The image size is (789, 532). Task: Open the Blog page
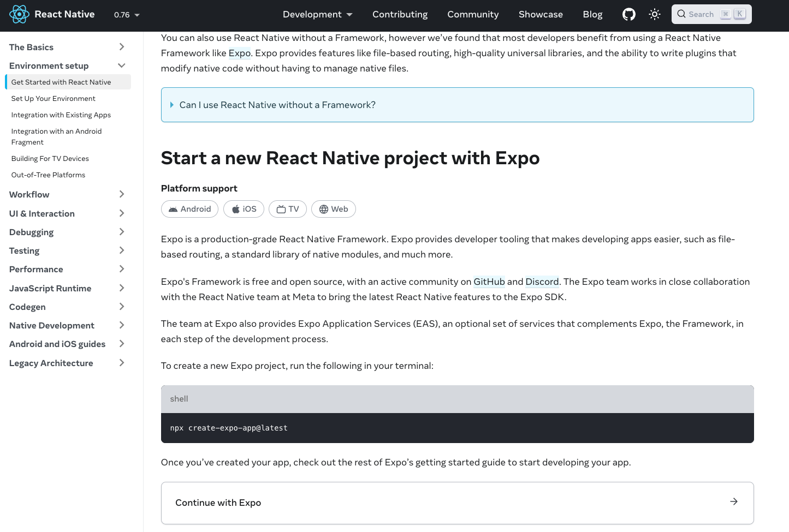tap(592, 14)
